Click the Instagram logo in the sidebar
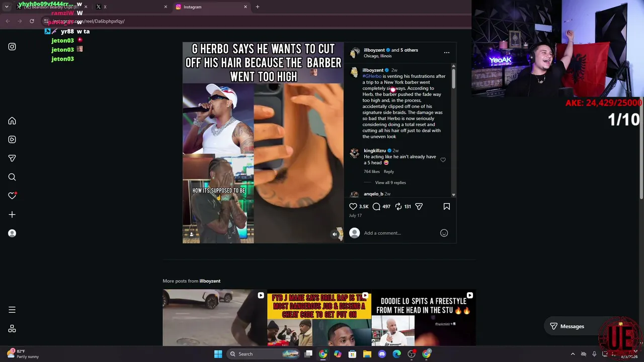The height and width of the screenshot is (362, 644). [x=12, y=47]
